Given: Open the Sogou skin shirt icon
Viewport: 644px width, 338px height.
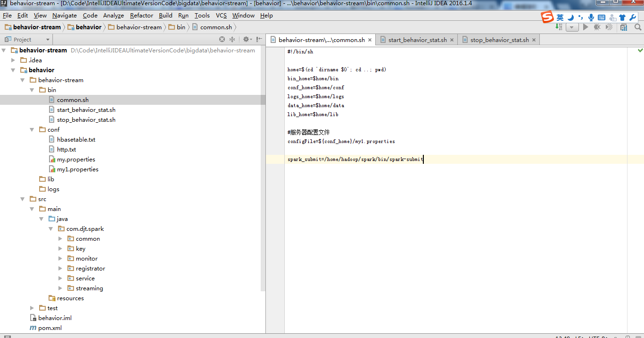Looking at the screenshot, I should [x=622, y=17].
